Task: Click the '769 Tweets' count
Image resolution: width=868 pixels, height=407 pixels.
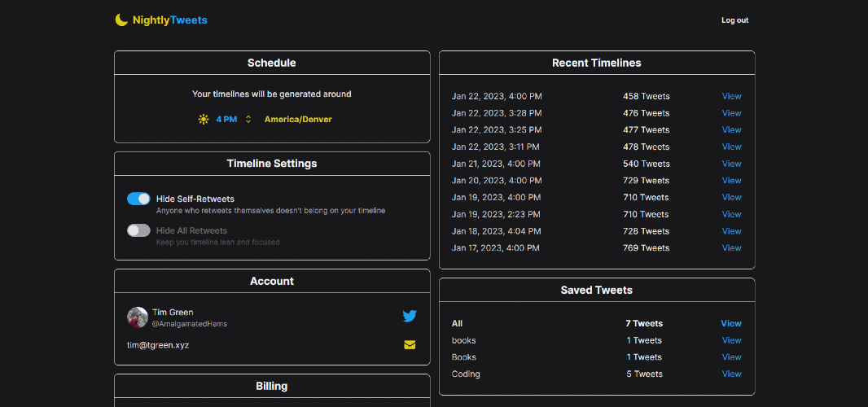Action: click(x=646, y=247)
